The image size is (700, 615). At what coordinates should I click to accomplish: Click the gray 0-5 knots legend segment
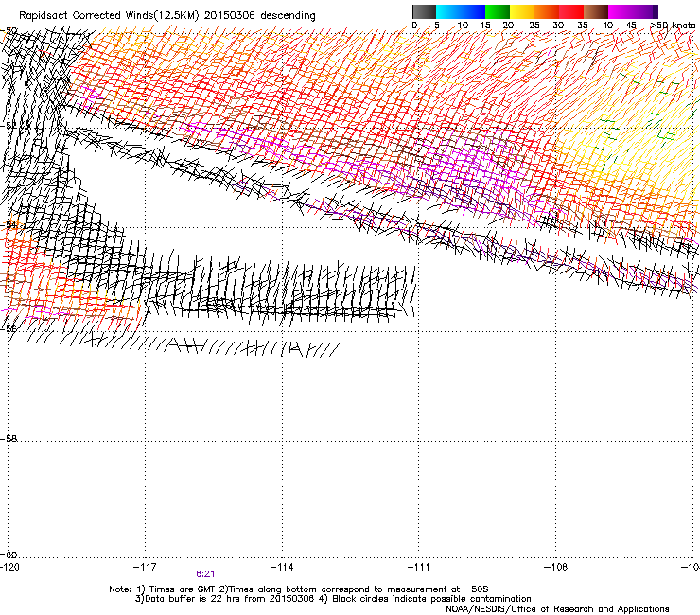click(x=424, y=11)
